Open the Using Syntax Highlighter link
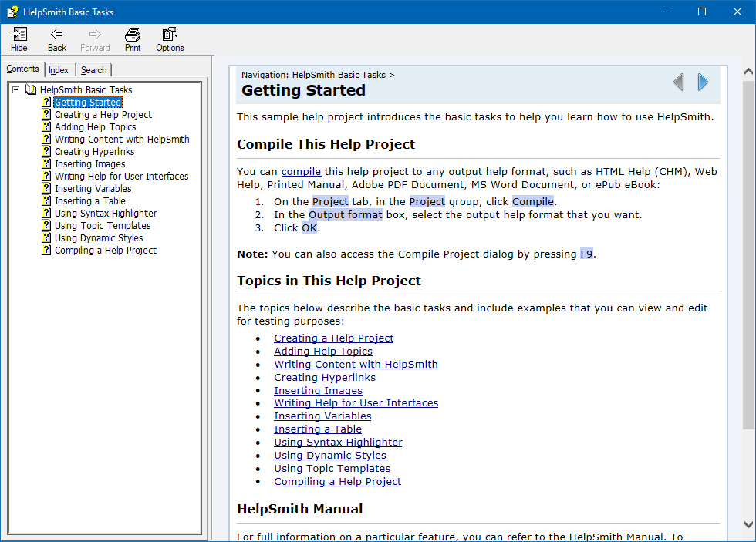 tap(338, 442)
